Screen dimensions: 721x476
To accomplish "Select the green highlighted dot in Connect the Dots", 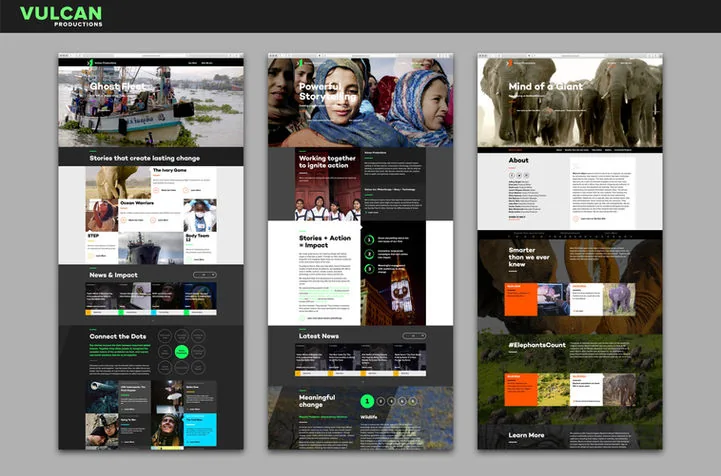I will pos(182,352).
